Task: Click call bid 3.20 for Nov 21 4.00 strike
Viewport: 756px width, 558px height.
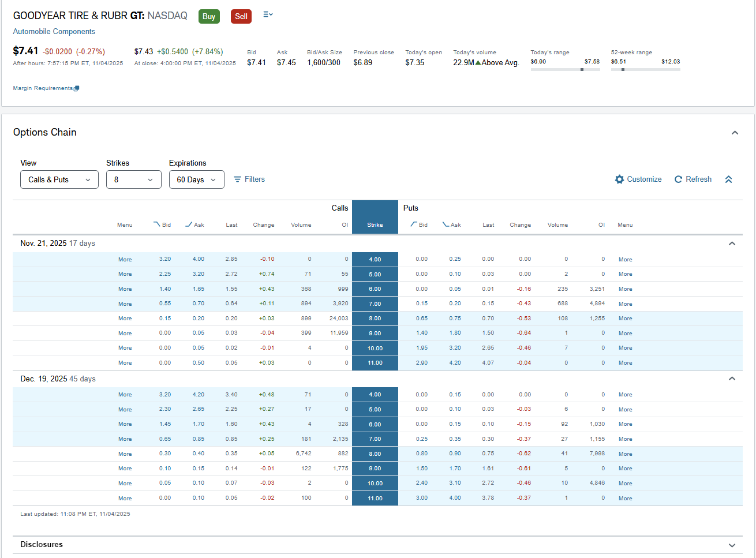Action: tap(165, 259)
